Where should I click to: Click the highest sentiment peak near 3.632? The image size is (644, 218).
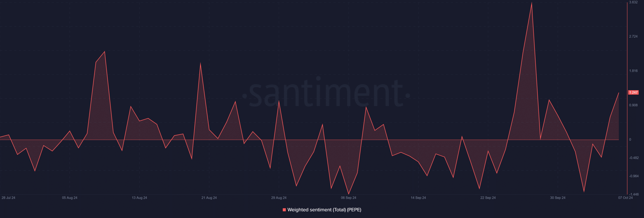[x=532, y=3]
